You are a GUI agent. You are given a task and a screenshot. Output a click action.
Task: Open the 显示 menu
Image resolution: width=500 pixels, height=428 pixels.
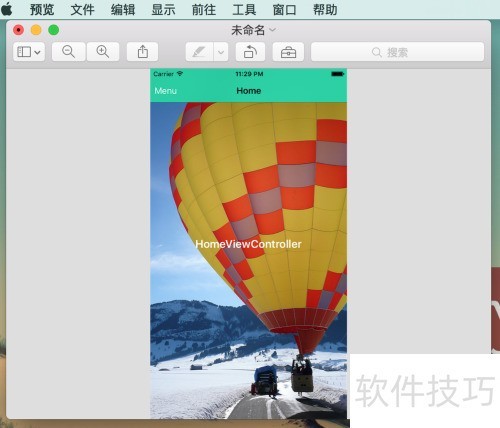(x=163, y=9)
